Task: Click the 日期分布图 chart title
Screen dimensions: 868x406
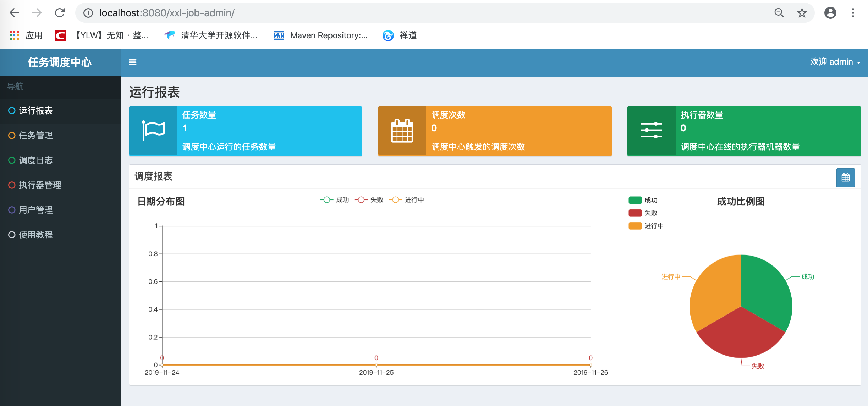Action: (161, 202)
